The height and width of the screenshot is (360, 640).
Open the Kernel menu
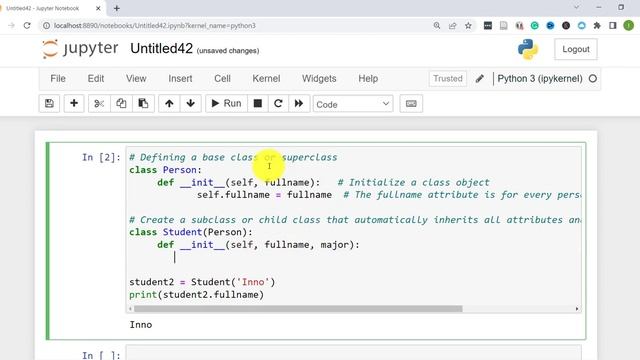point(266,78)
